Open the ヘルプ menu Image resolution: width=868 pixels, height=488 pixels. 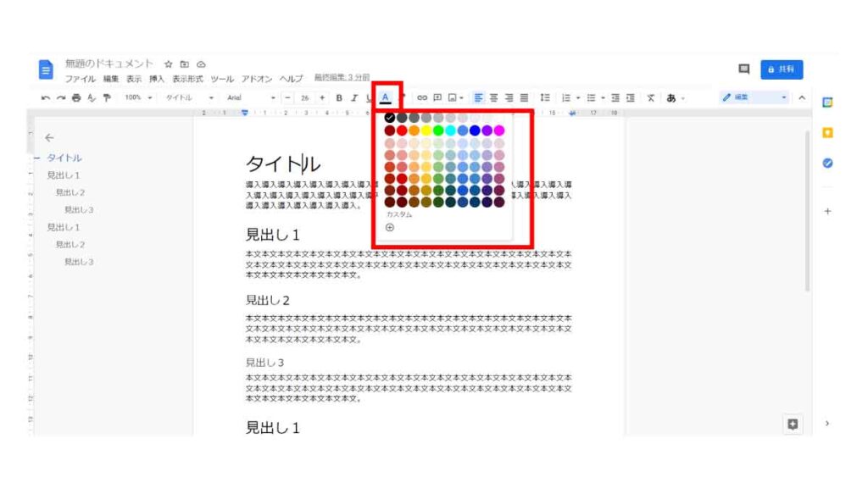(x=292, y=79)
